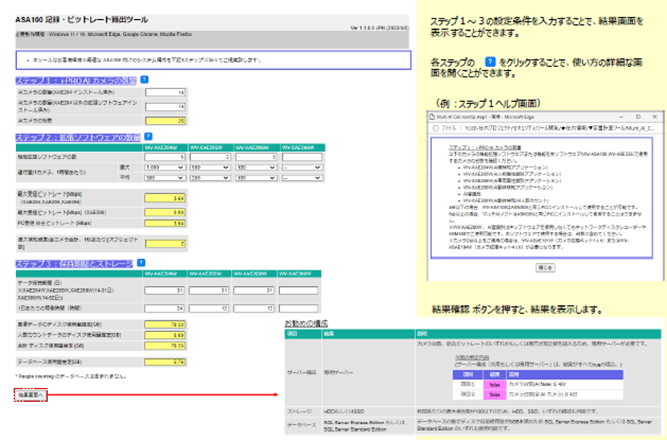Click the 結果画面へ result screen button
This screenshot has height=440, width=667.
[31, 395]
